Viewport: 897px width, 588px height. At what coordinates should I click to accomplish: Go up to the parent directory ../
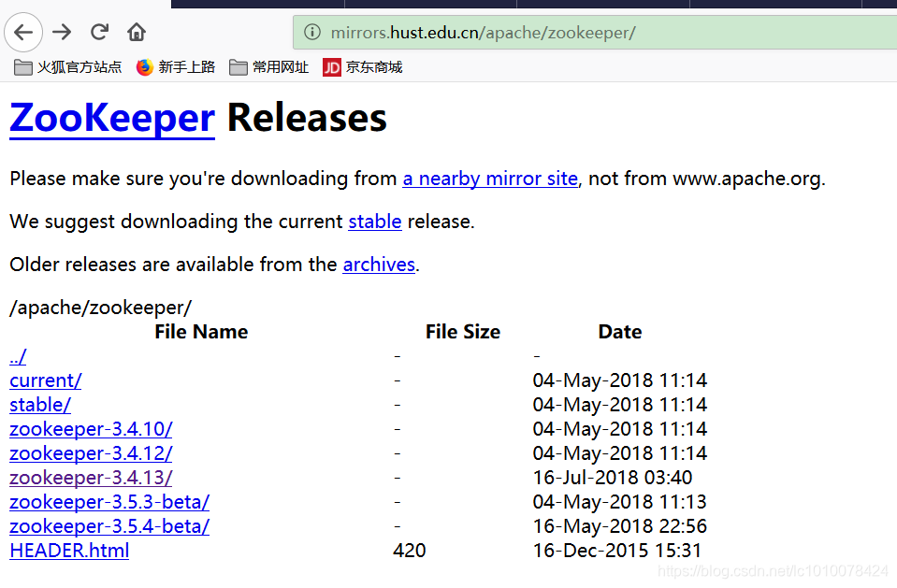(x=18, y=356)
